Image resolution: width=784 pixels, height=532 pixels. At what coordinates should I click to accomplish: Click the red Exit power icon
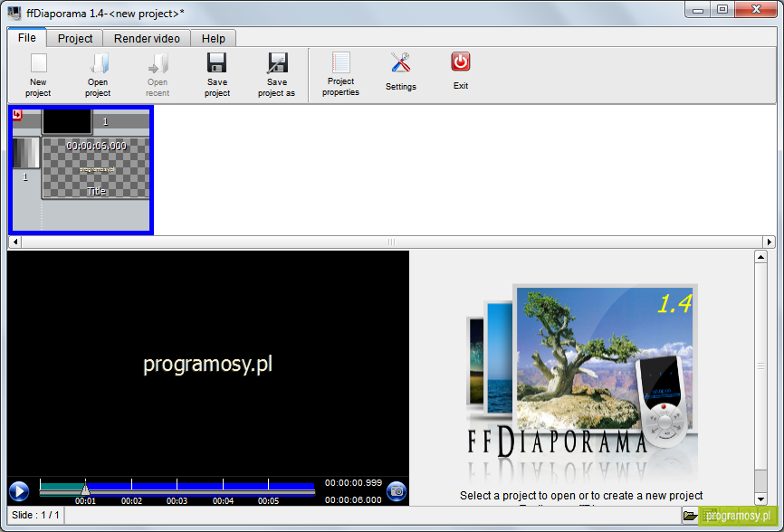pyautogui.click(x=461, y=71)
